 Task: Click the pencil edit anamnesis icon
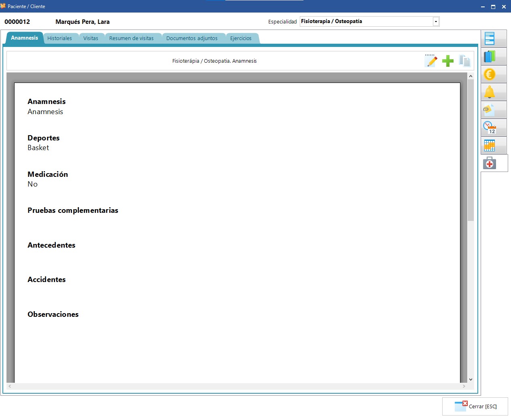pos(431,61)
